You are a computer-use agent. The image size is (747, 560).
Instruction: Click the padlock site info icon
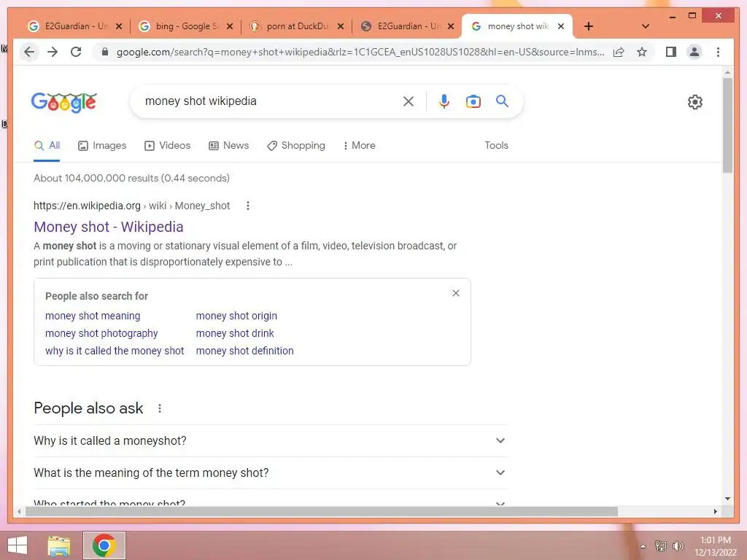tap(105, 52)
